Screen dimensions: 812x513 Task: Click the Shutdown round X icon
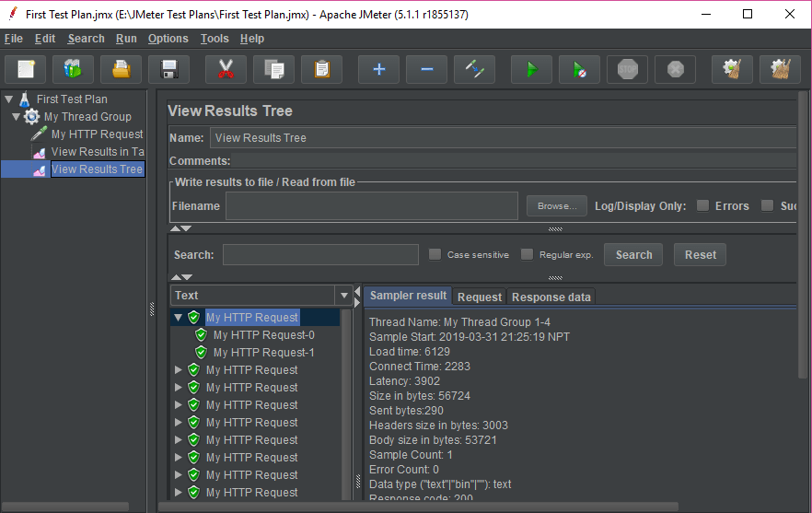coord(676,69)
